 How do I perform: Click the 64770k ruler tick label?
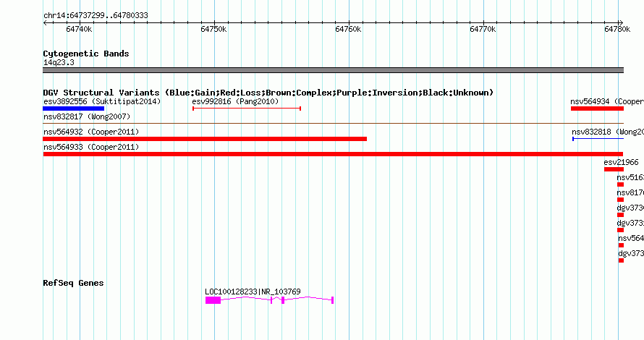coord(483,29)
